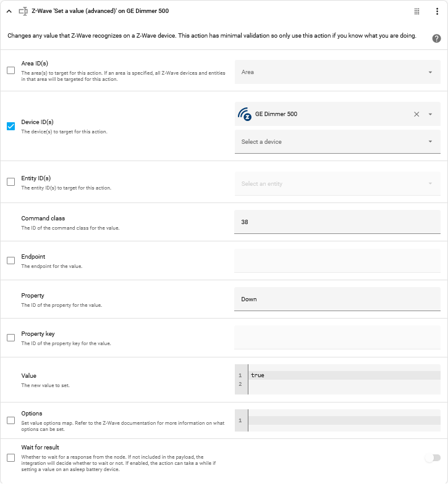The height and width of the screenshot is (484, 448).
Task: Collapse the Z-Wave action card chevron
Action: point(9,11)
